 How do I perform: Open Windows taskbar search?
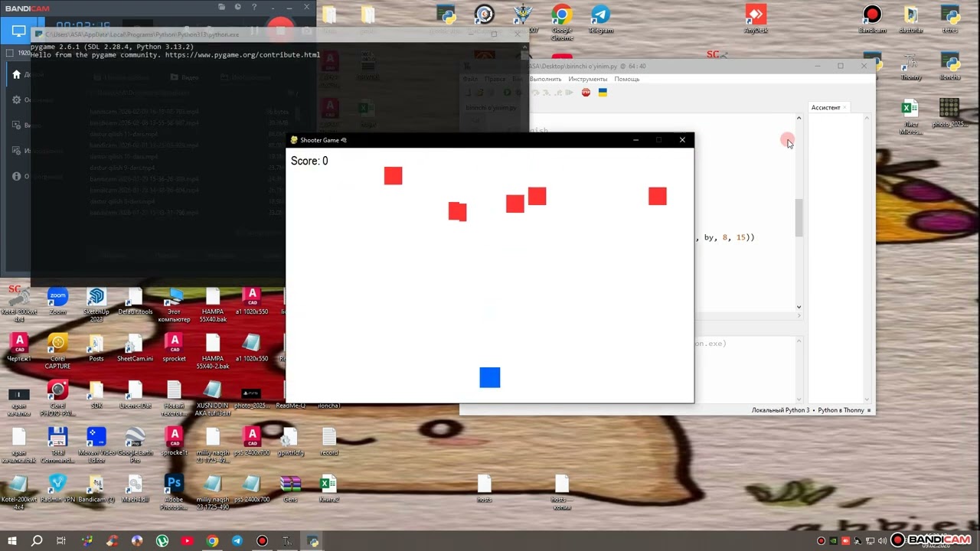(37, 541)
